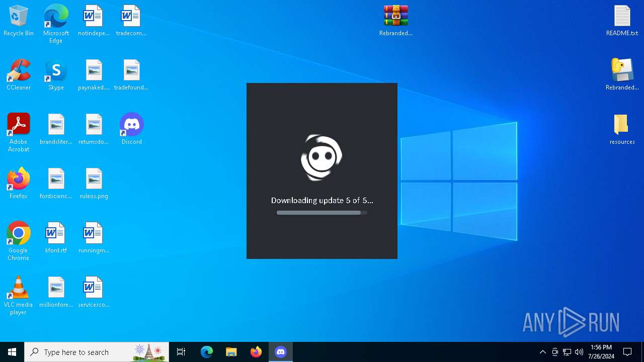Select the returnsdo... image file

[x=94, y=130]
